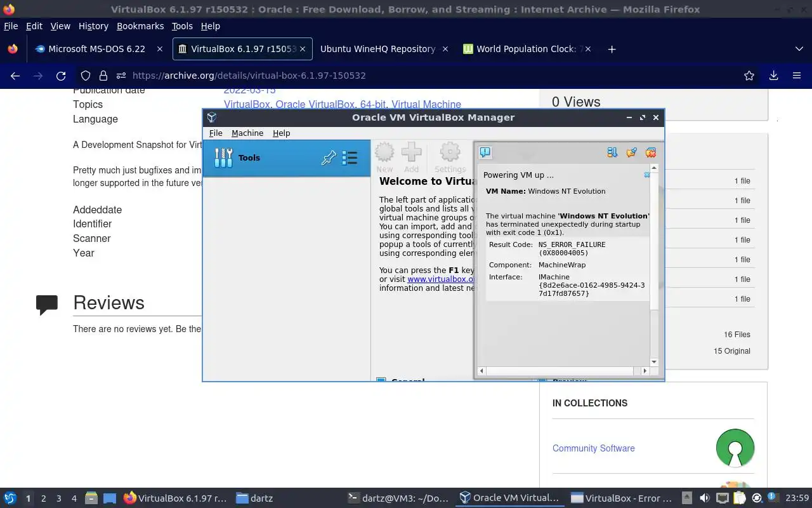This screenshot has width=812, height=508.
Task: Open Firefox History menu
Action: tap(93, 26)
